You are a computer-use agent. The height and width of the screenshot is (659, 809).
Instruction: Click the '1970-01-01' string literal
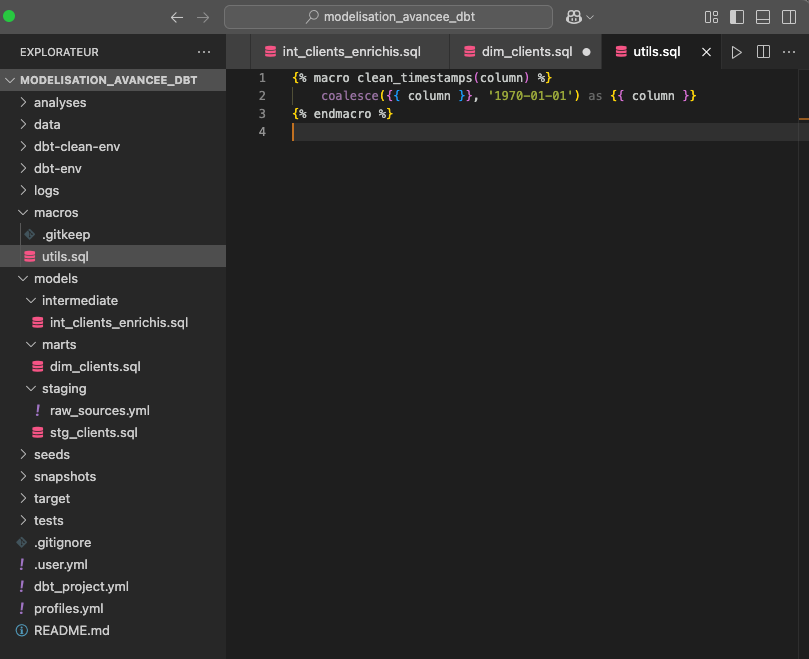(x=530, y=96)
